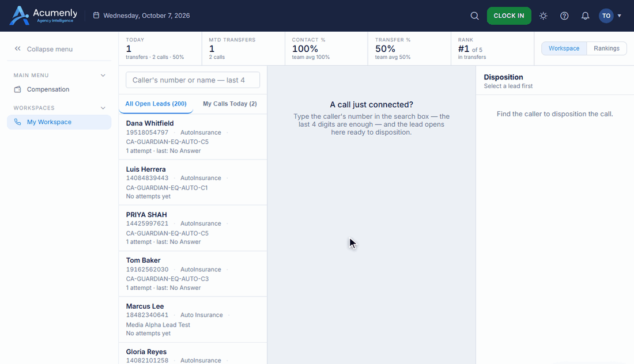Focus the caller number search box

click(193, 80)
